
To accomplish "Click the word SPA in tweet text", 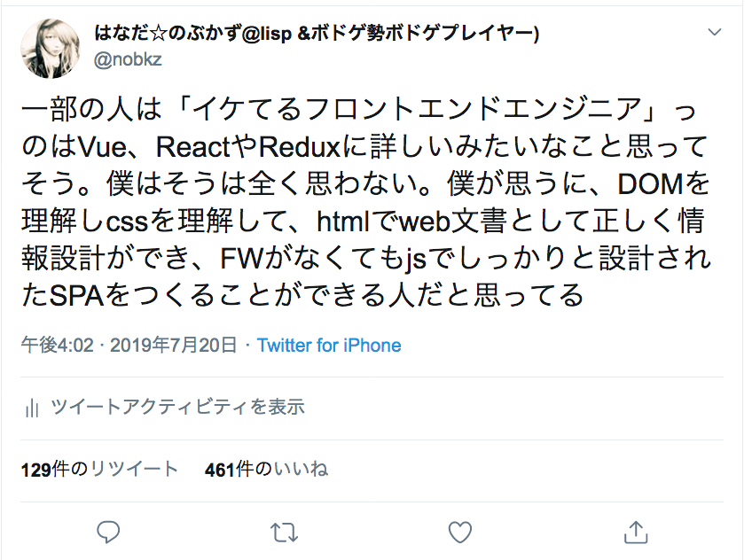I will pos(77,296).
